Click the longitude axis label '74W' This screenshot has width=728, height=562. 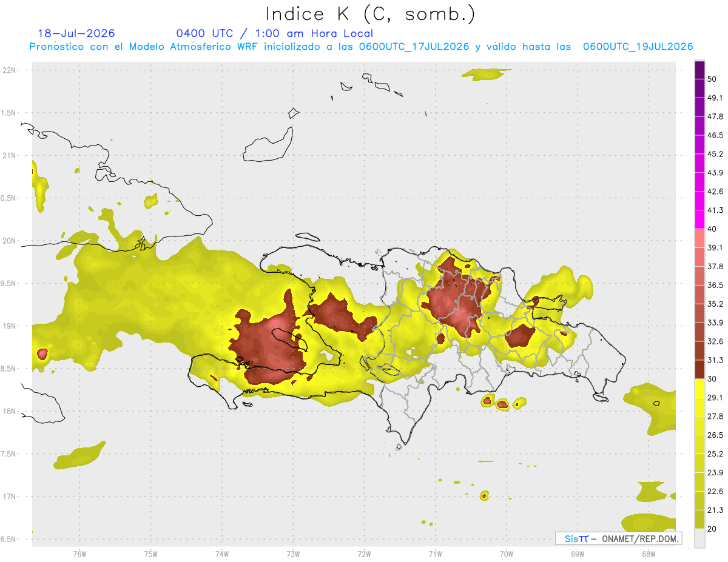222,554
